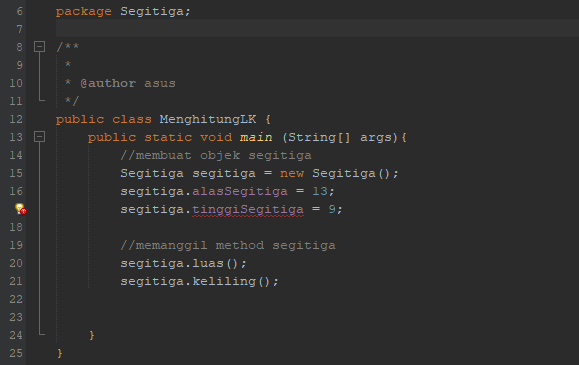
Task: Click the number 13 literal value
Action: pyautogui.click(x=320, y=191)
